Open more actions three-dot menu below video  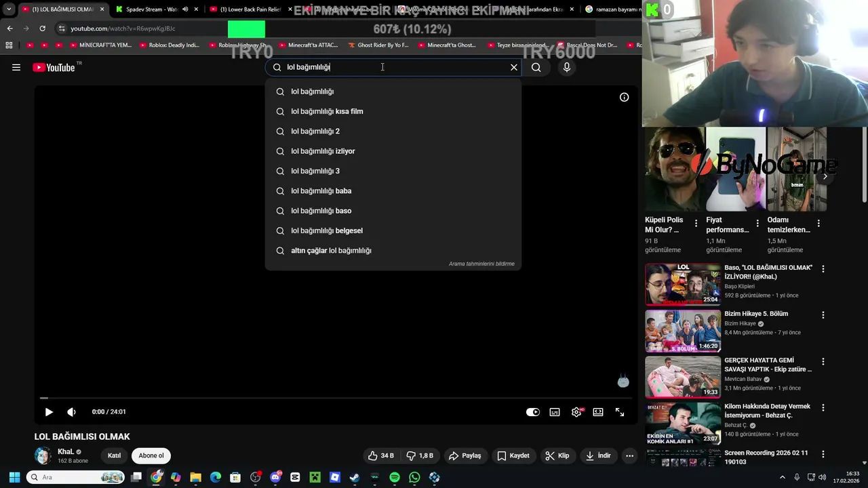click(x=629, y=455)
